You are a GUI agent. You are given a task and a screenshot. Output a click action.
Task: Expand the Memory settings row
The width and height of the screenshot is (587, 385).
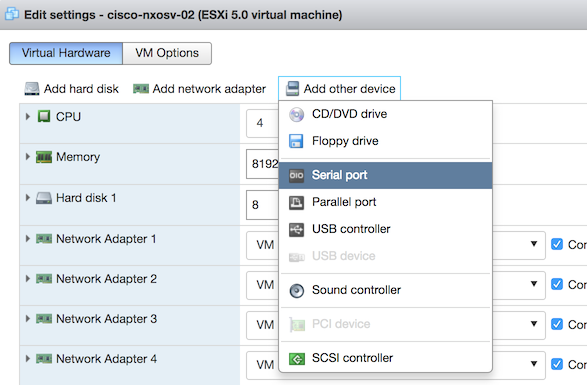[x=28, y=157]
